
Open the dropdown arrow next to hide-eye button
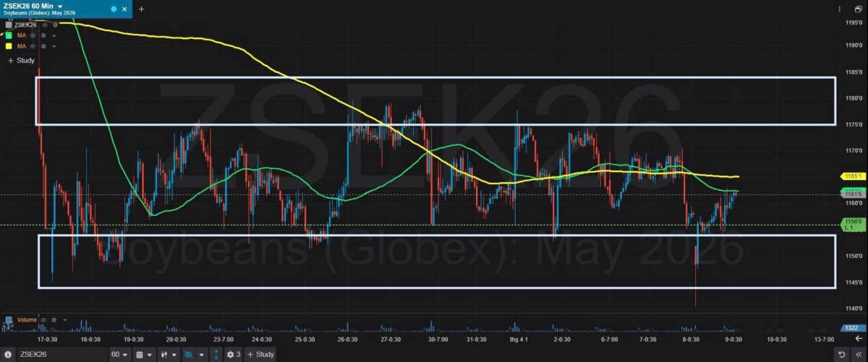pyautogui.click(x=201, y=354)
